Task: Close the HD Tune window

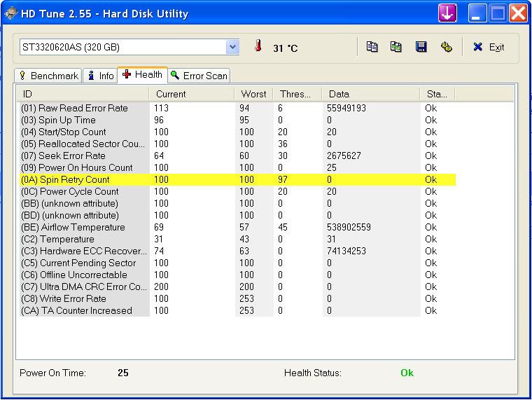Action: (519, 13)
